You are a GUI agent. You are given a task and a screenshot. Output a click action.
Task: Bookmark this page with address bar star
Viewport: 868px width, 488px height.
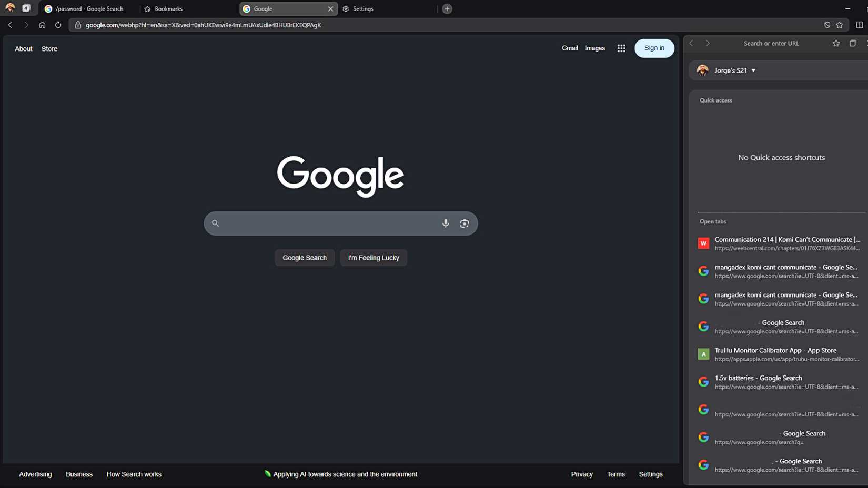point(840,25)
